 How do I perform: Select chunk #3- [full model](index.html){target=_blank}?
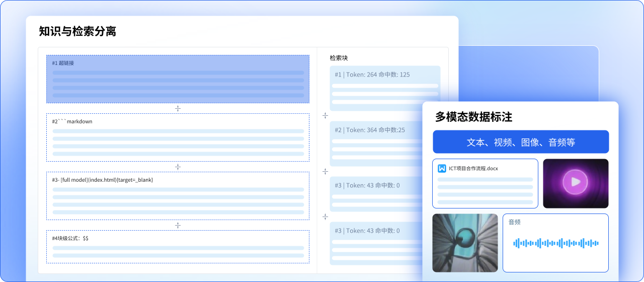pos(178,196)
